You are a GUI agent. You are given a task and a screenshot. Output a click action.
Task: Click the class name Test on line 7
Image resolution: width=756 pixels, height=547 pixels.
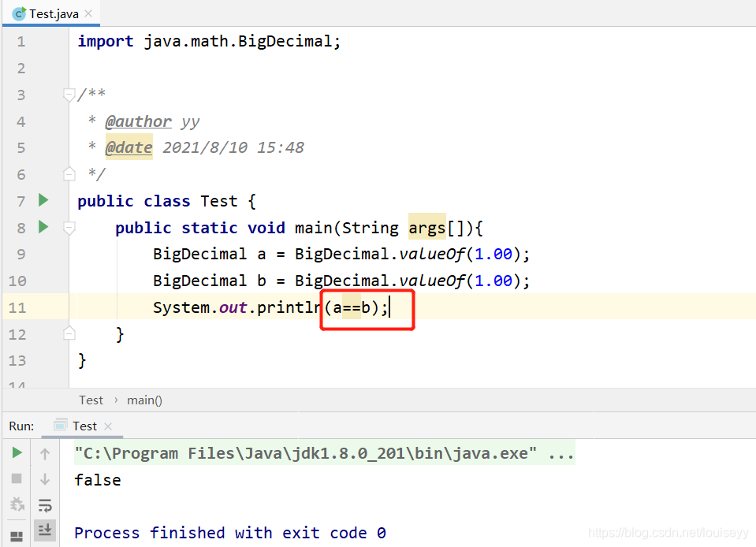[x=219, y=201]
